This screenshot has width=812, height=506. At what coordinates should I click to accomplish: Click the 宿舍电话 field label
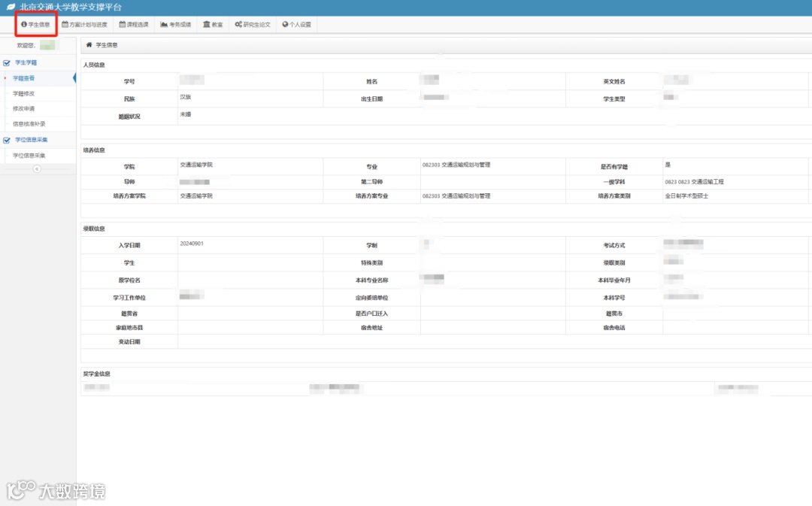click(x=614, y=327)
